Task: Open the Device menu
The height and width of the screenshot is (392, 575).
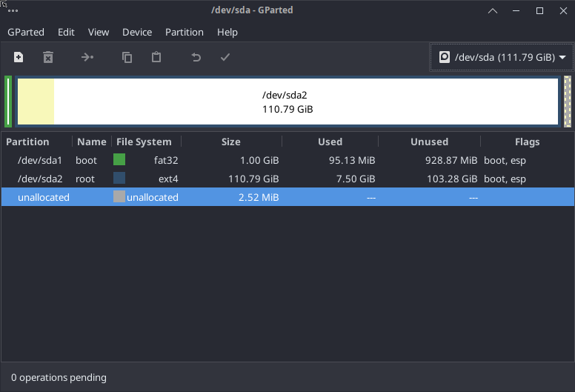Action: pos(137,32)
